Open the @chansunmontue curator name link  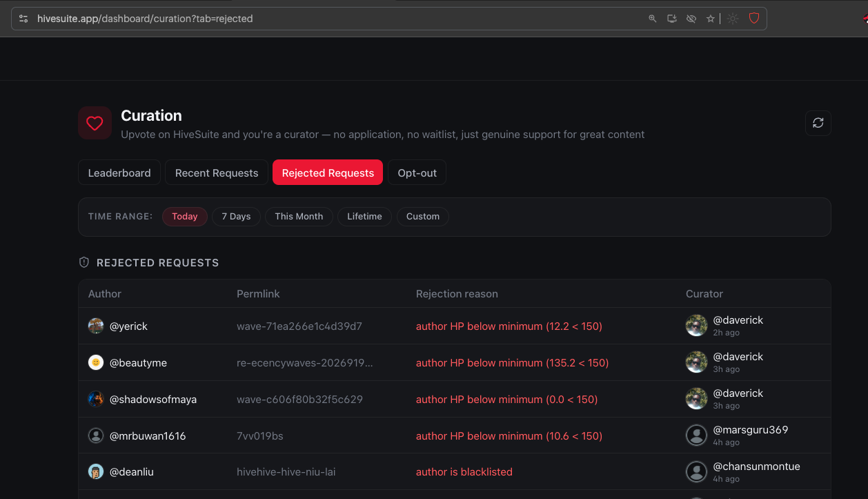[x=756, y=466]
